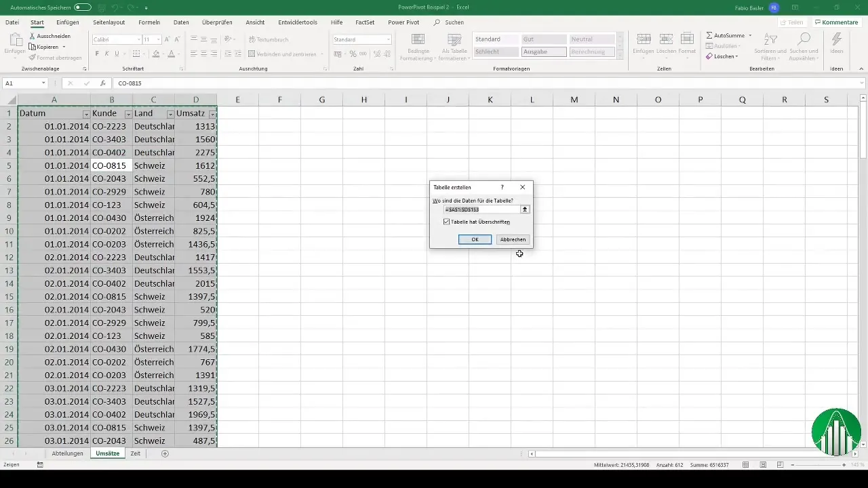Click Abbrechen in the Tabelle erstellen dialog
The image size is (868, 488).
(513, 239)
